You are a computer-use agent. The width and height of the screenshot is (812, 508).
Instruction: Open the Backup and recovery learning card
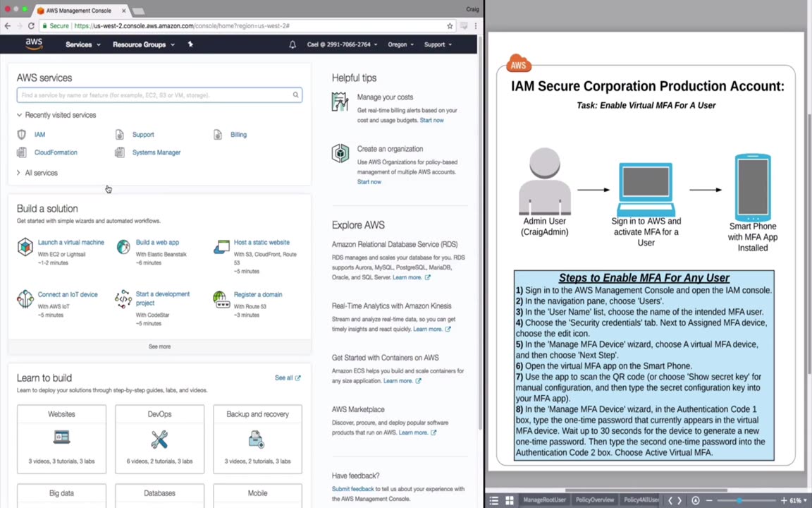257,439
